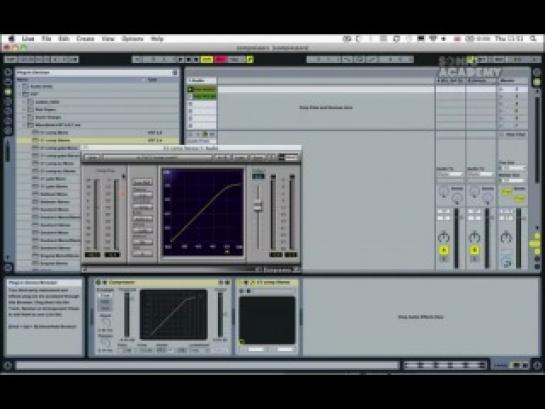This screenshot has height=409, width=545.
Task: Toggle the Compressor device activator
Action: (x=98, y=283)
